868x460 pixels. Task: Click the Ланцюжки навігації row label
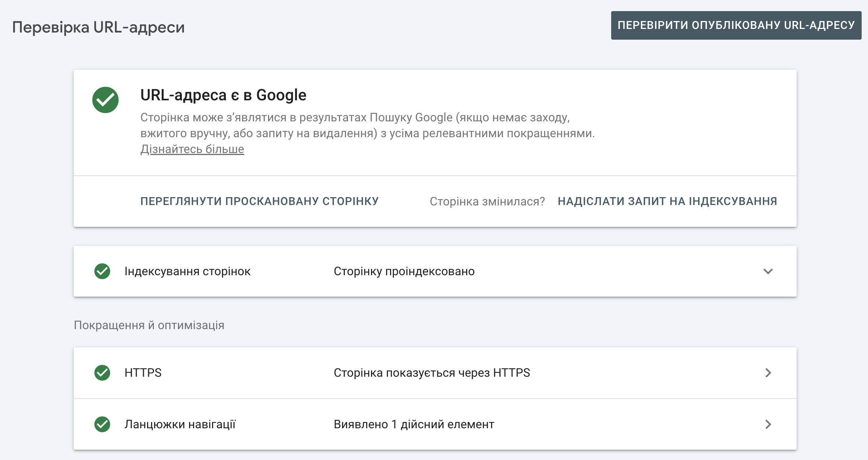click(180, 424)
